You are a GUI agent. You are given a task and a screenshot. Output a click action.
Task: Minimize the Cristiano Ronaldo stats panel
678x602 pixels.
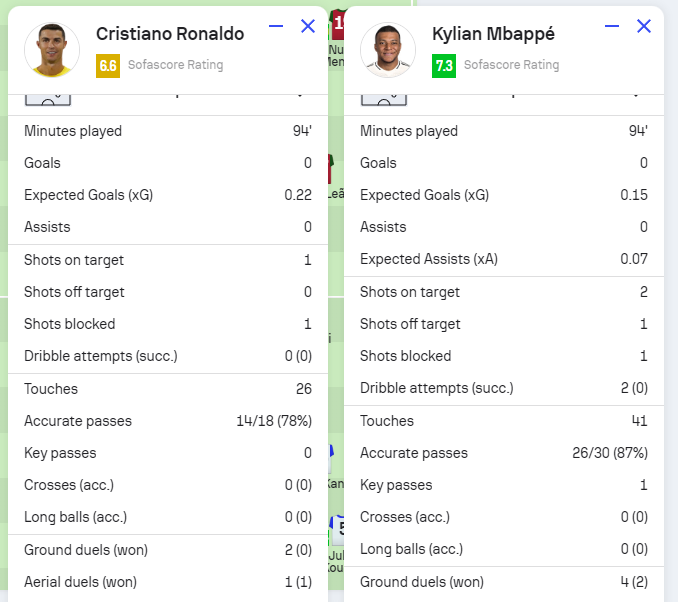pyautogui.click(x=276, y=26)
